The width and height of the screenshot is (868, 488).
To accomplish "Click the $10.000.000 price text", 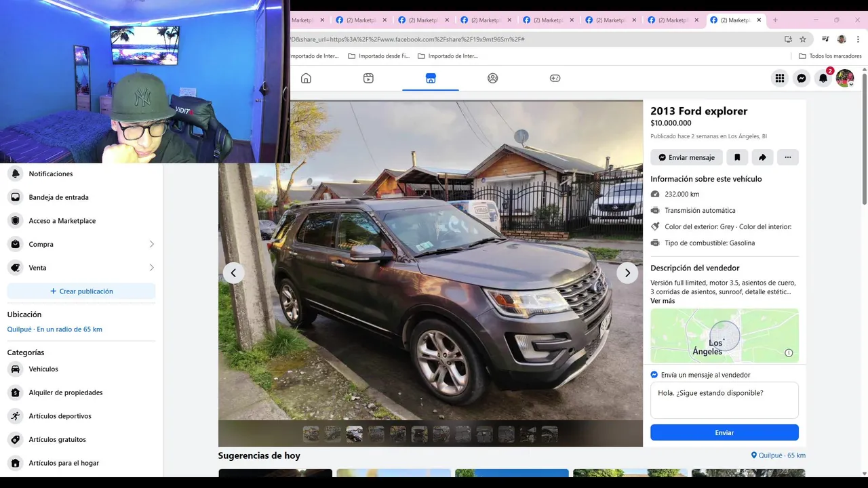I will point(671,123).
